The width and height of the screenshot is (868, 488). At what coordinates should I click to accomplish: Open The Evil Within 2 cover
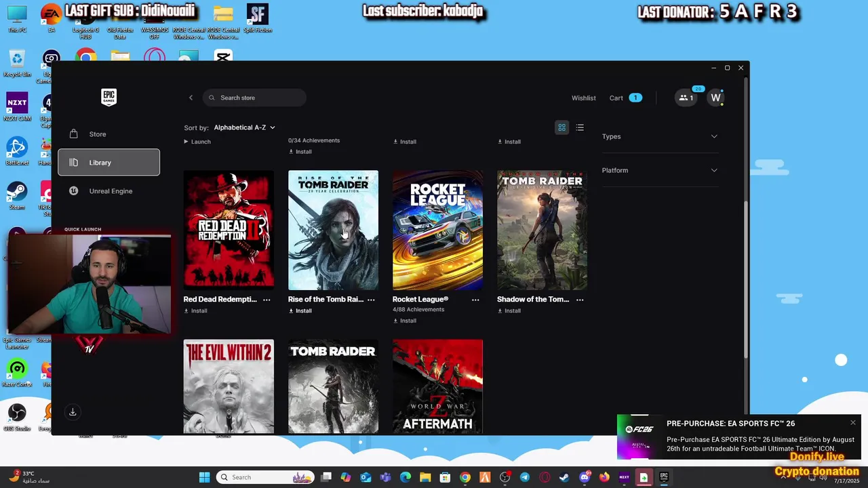[229, 386]
